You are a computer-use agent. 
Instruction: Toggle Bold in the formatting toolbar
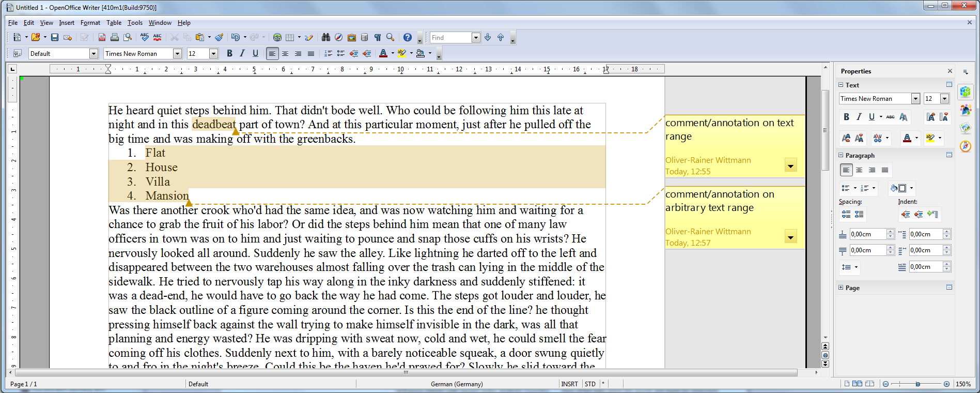(x=229, y=53)
